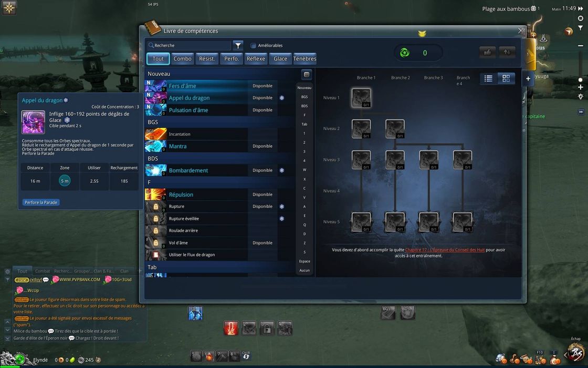Select the Fers d'âme skill icon

156,86
